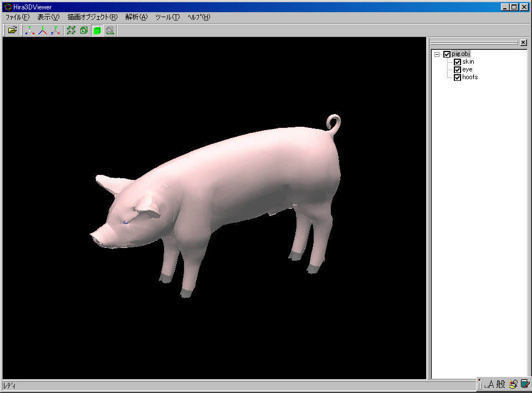Minimize the Hira3DViewer window
This screenshot has width=532, height=393.
[x=505, y=7]
